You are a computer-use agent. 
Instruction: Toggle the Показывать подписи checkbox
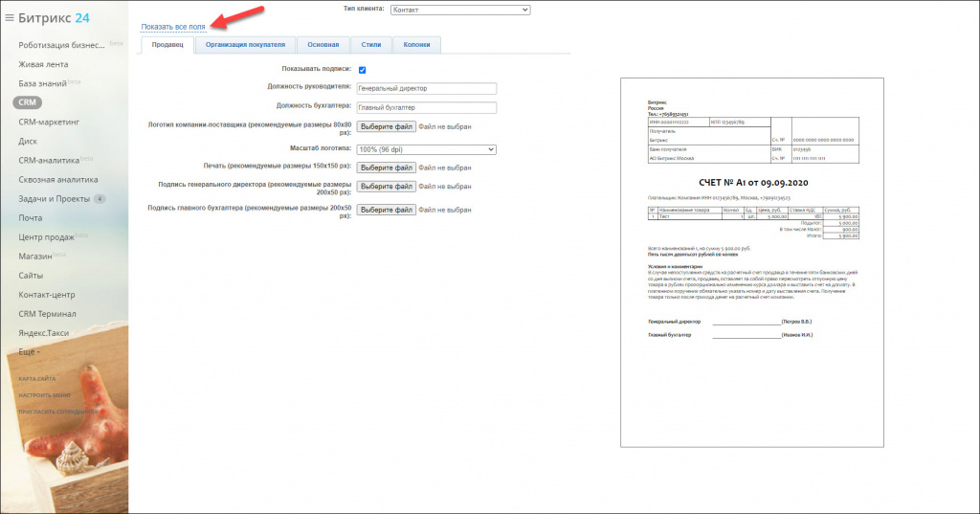(x=363, y=70)
